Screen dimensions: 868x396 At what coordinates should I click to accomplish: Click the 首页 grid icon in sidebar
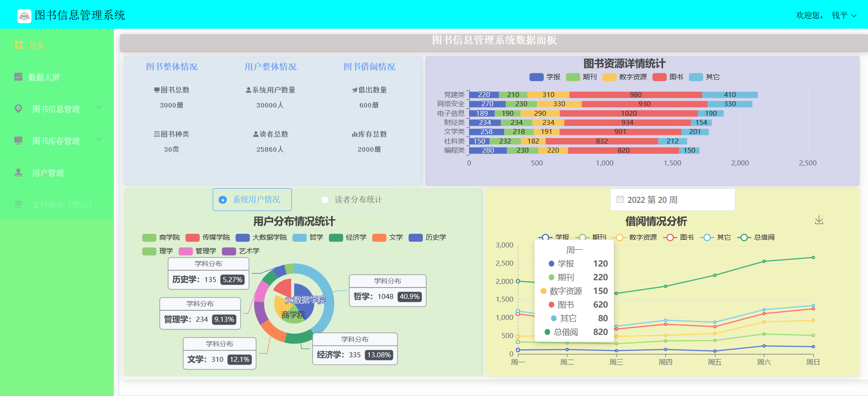[19, 45]
